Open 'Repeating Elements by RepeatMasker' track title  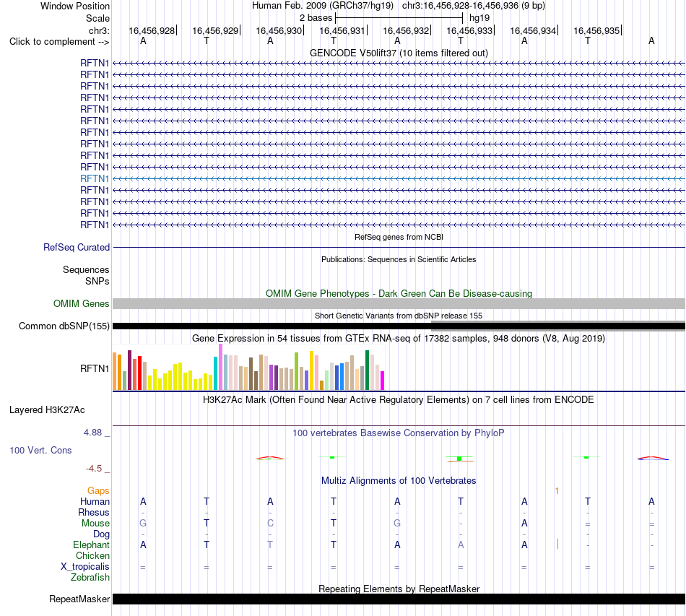pos(399,589)
